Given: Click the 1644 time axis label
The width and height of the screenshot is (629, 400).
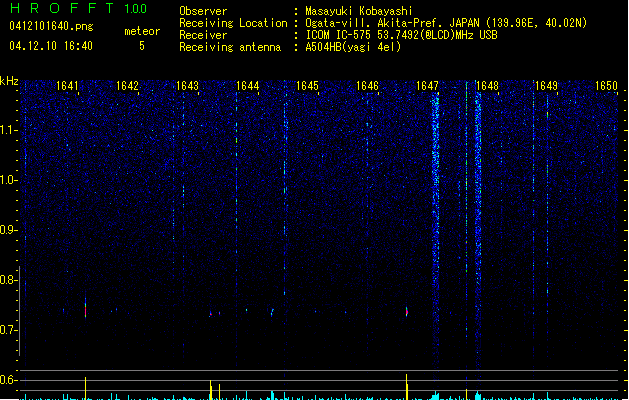Looking at the screenshot, I should point(248,86).
